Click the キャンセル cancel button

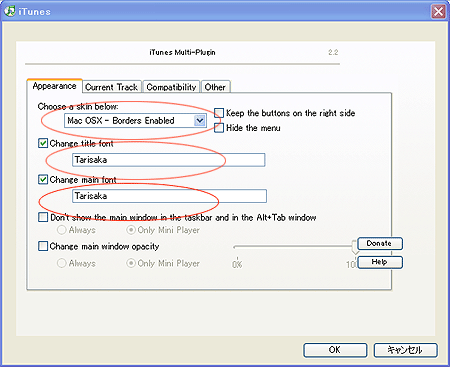(405, 350)
